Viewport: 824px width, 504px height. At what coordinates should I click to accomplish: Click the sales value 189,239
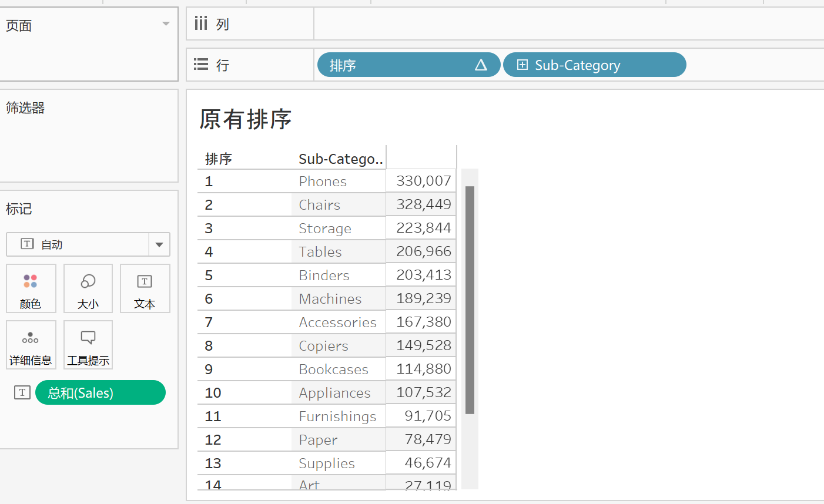tap(424, 298)
